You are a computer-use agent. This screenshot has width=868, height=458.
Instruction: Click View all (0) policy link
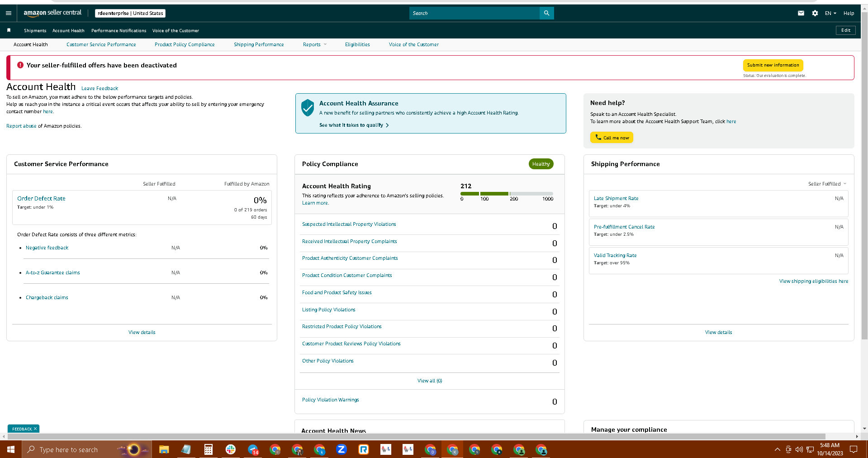[x=430, y=381]
